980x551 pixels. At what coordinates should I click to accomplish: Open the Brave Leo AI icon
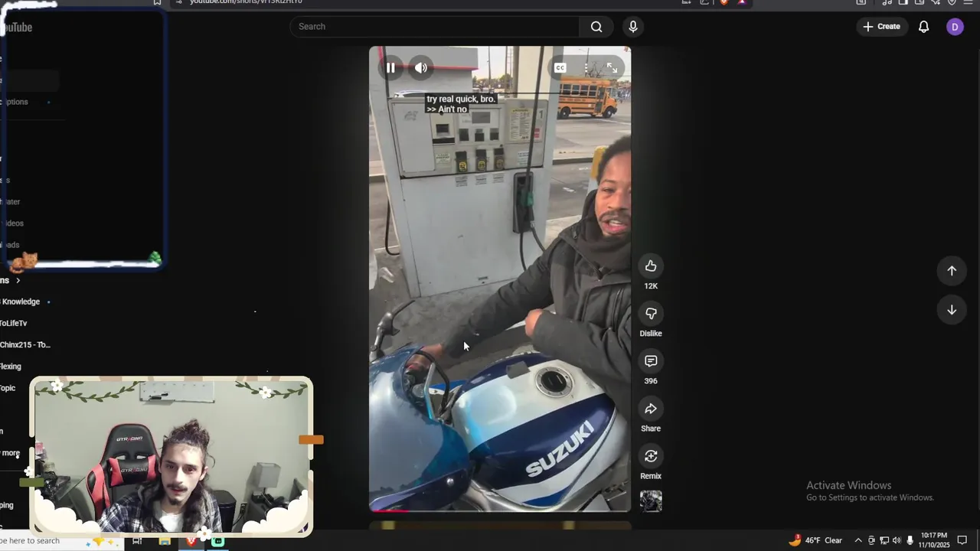click(936, 2)
